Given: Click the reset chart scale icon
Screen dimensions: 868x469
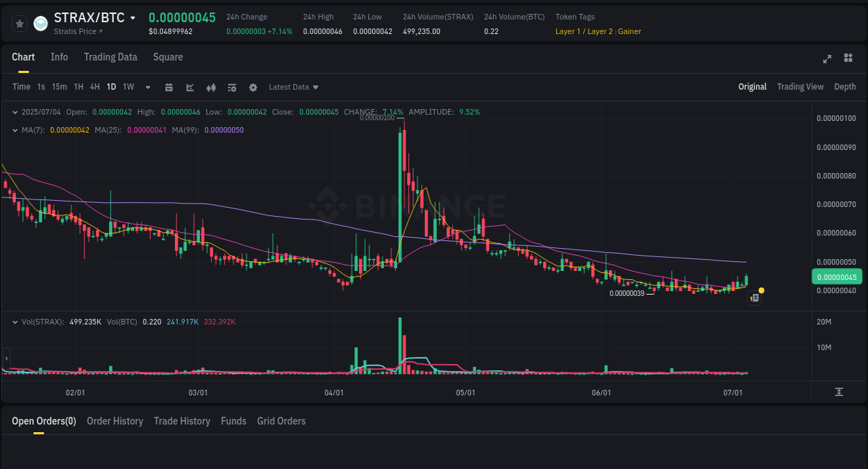Looking at the screenshot, I should tap(839, 392).
